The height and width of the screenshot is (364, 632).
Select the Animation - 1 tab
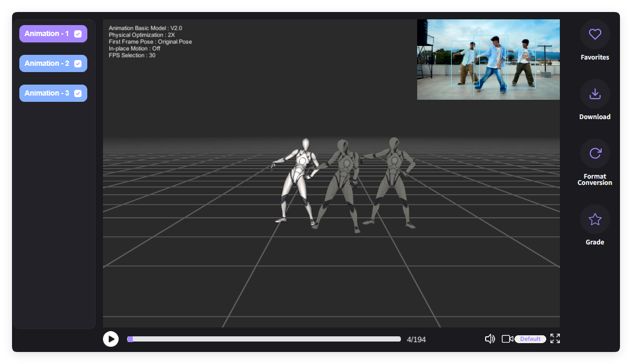coord(53,33)
